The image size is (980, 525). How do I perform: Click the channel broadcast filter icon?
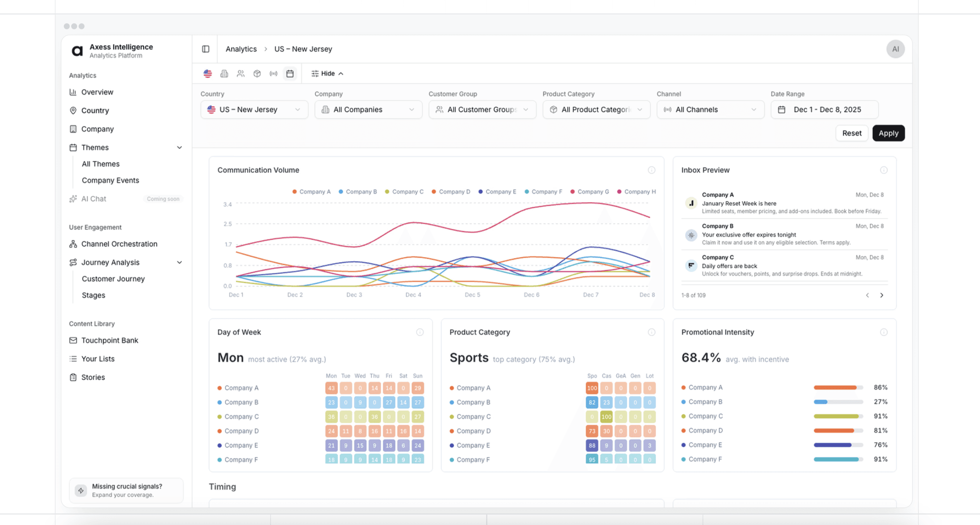(x=274, y=74)
